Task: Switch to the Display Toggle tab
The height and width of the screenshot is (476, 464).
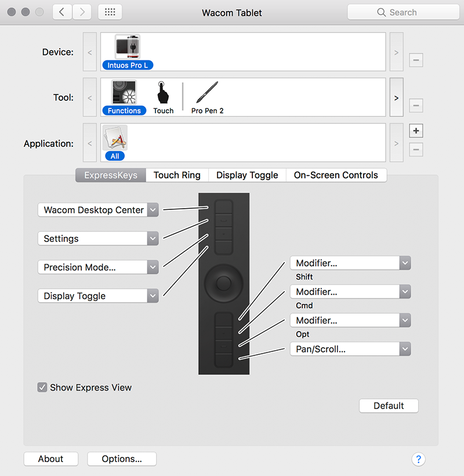Action: click(x=247, y=175)
